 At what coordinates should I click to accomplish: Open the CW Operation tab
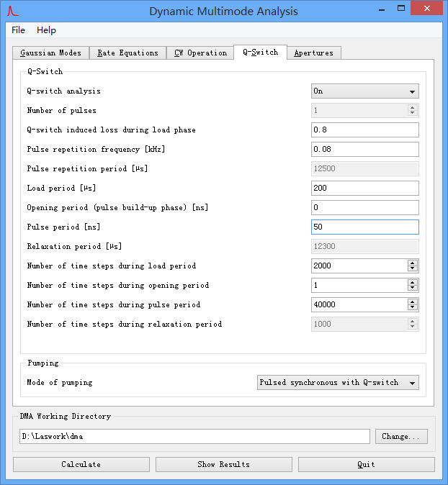click(x=200, y=53)
